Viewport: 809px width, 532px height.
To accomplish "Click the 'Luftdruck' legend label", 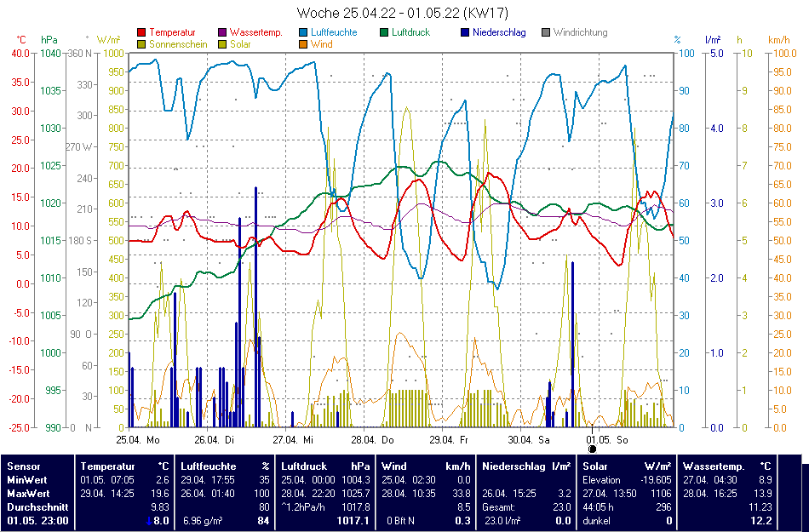I will click(410, 32).
